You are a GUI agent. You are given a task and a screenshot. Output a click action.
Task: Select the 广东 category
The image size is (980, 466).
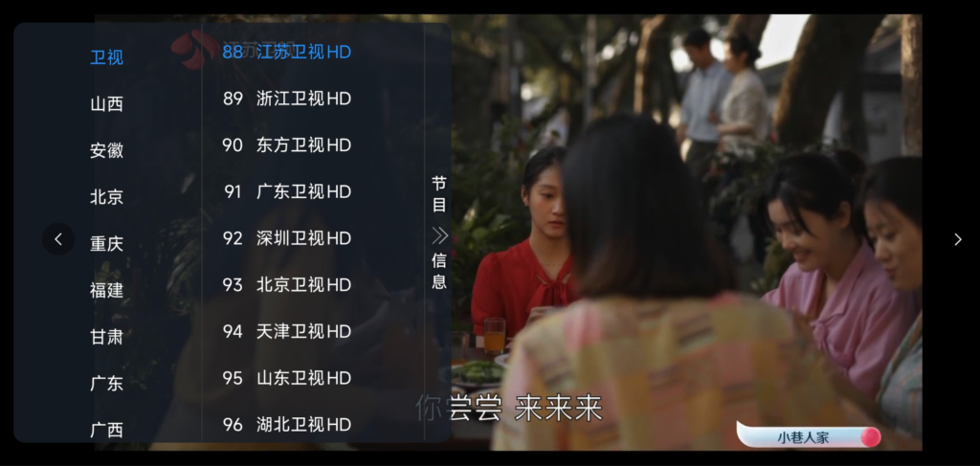click(x=107, y=384)
